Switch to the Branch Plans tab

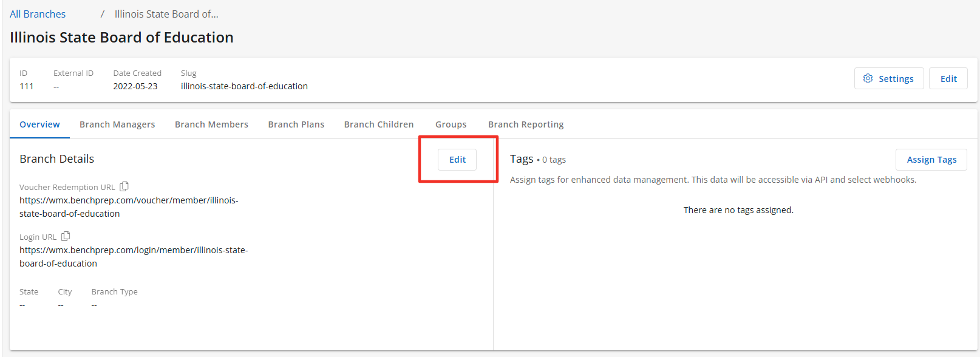click(296, 124)
